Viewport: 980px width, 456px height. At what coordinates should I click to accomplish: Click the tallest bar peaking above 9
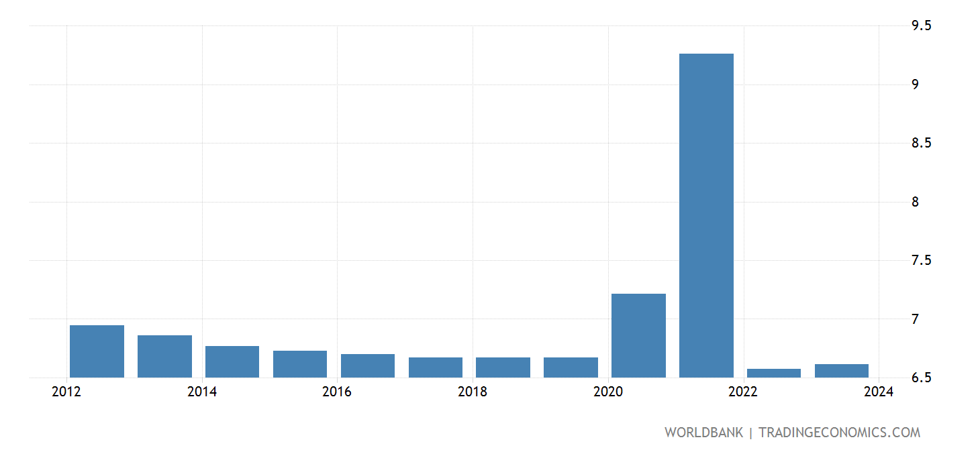coord(706,215)
